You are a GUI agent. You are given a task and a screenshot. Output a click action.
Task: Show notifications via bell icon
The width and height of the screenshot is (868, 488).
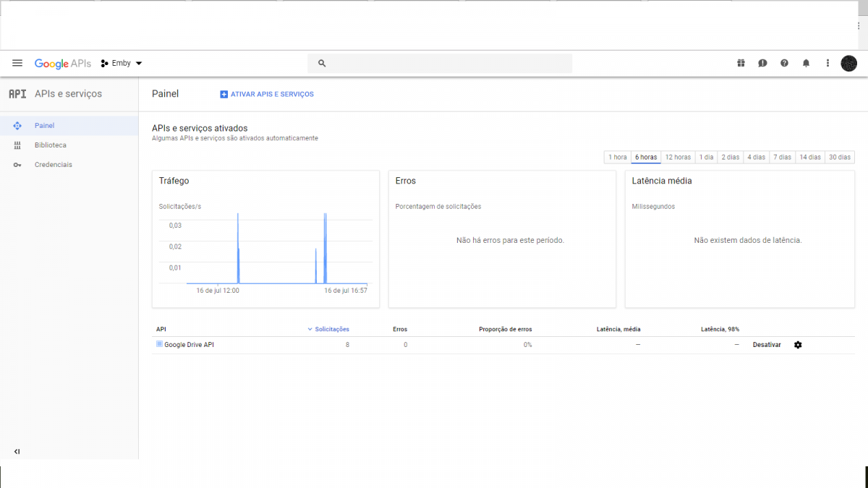click(x=806, y=64)
